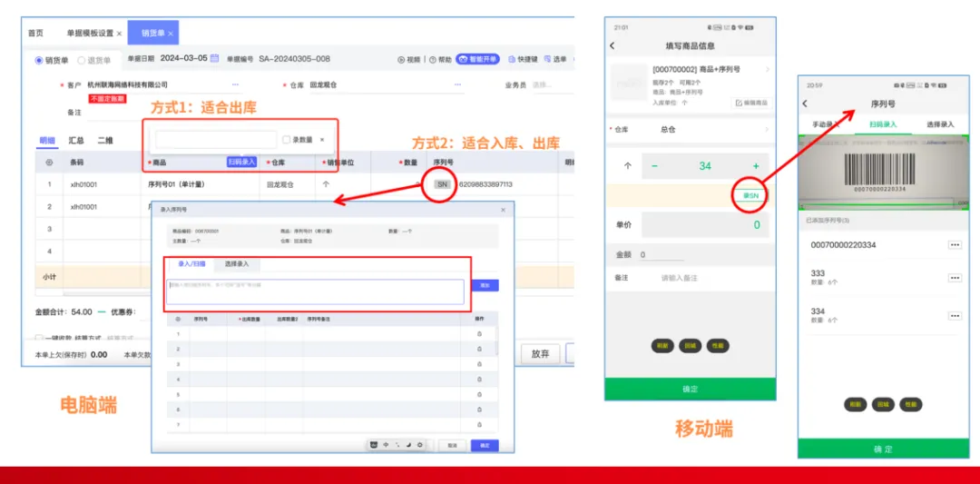Switch to the 选择录入 tab on phone

point(939,124)
